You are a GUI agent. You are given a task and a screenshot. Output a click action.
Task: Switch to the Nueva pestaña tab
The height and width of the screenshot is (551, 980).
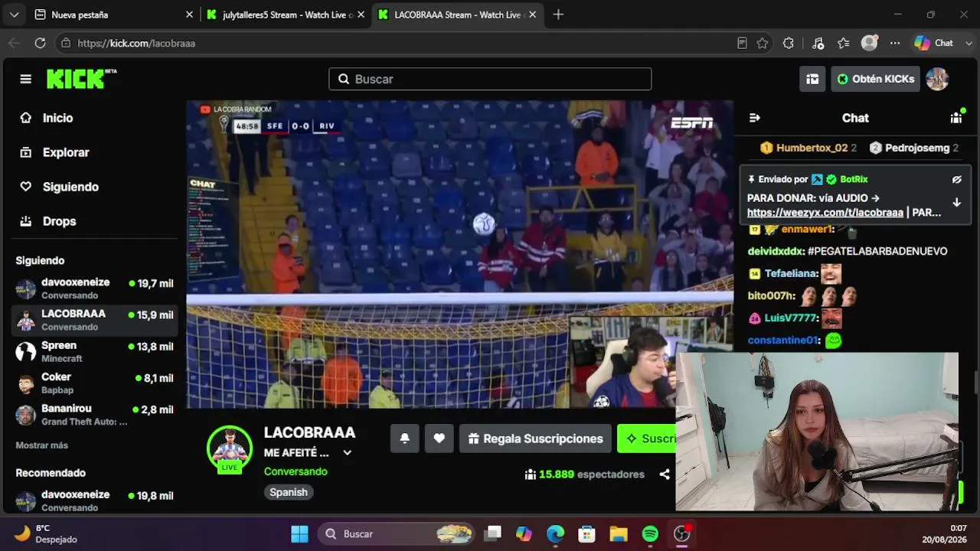pos(113,15)
